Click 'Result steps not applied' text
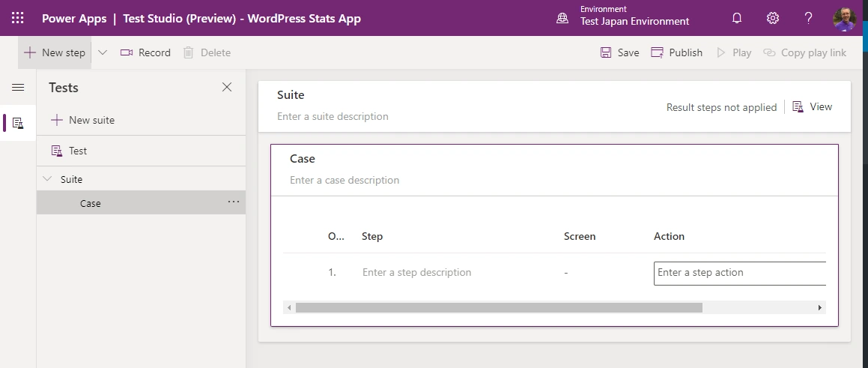The height and width of the screenshot is (368, 868). [x=721, y=107]
